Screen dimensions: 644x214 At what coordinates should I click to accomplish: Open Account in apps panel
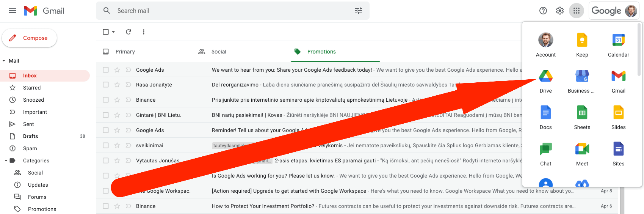click(545, 45)
